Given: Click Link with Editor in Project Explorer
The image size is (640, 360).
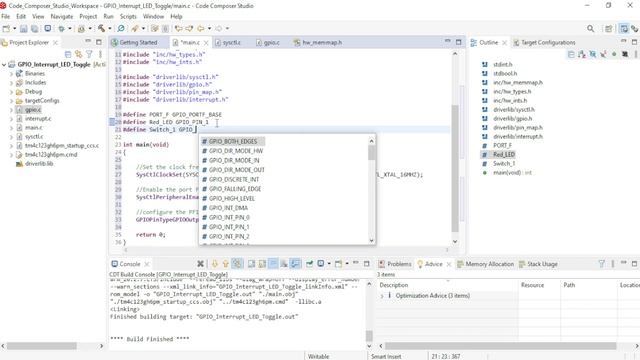Looking at the screenshot, I should [78, 54].
